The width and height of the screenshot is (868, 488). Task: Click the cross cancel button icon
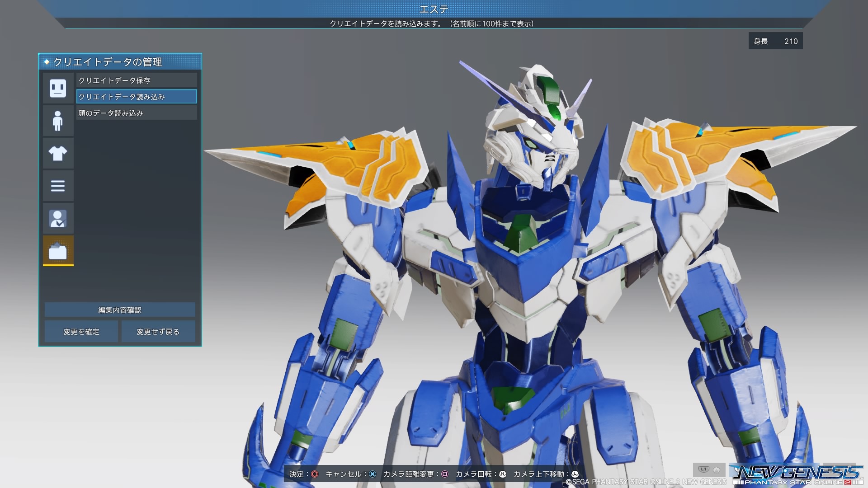373,474
